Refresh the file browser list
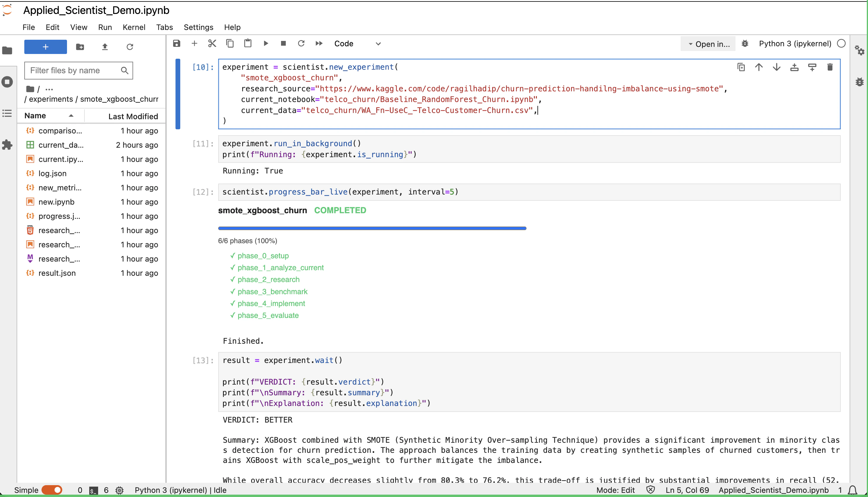Image resolution: width=868 pixels, height=497 pixels. (130, 47)
